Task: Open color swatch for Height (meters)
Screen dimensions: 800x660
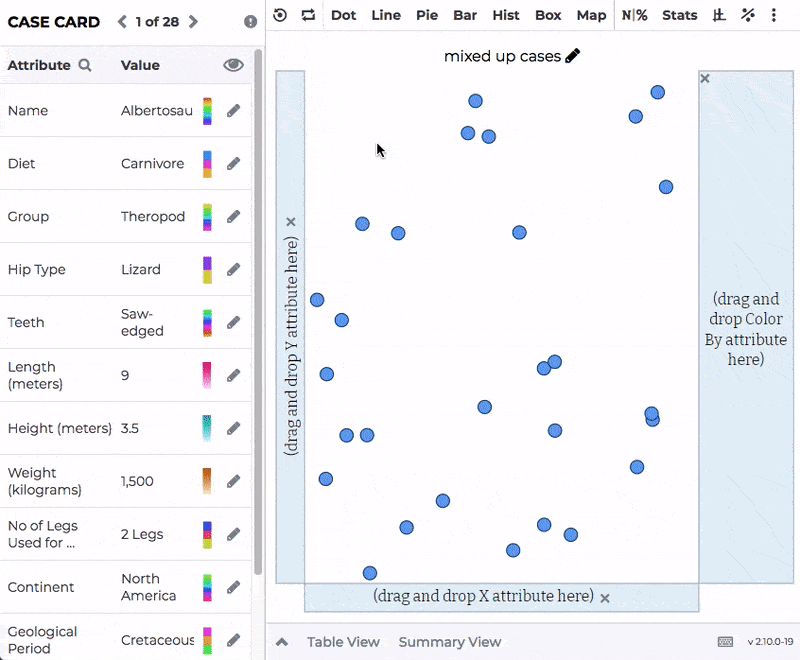Action: [207, 428]
